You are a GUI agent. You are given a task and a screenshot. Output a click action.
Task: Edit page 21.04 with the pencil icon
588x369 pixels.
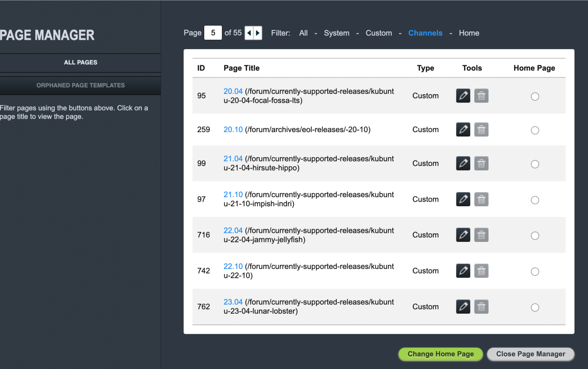[x=463, y=163]
